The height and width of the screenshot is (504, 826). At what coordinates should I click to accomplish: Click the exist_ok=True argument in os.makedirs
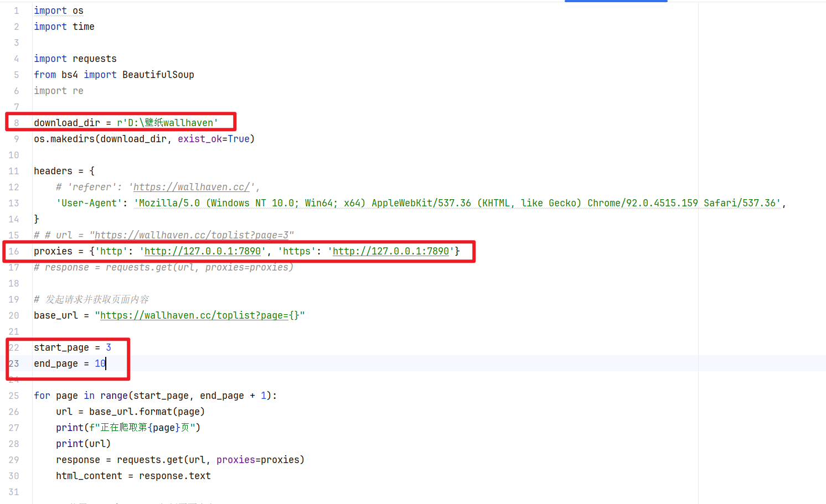click(213, 139)
